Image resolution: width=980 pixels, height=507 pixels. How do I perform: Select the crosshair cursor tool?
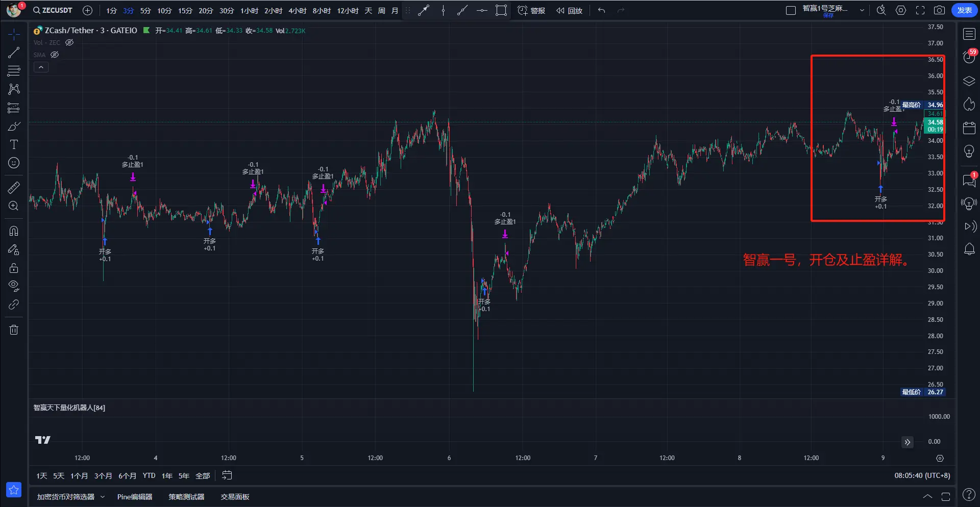pos(14,34)
